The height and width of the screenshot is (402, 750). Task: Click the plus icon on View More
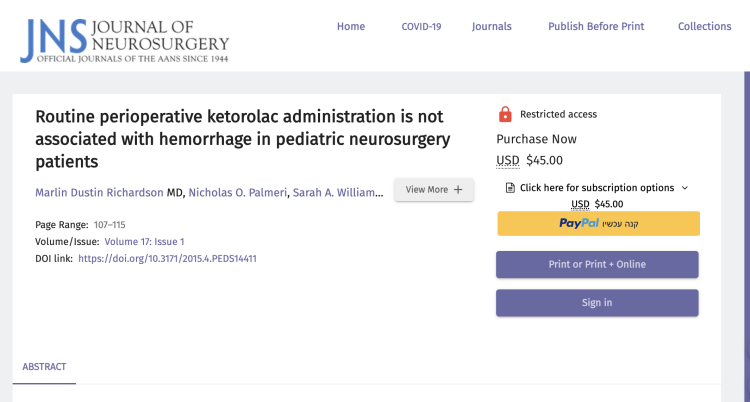tap(458, 190)
